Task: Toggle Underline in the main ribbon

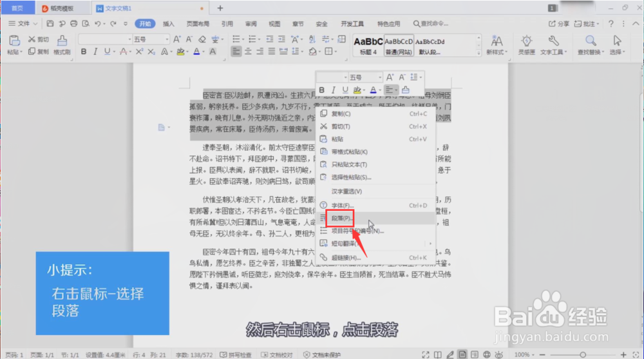Action: 107,52
